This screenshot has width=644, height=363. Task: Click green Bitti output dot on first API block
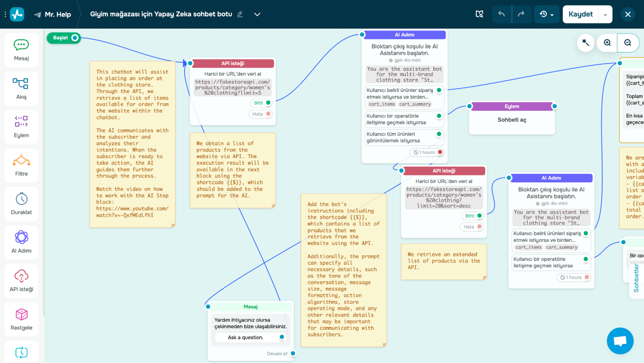(x=268, y=103)
